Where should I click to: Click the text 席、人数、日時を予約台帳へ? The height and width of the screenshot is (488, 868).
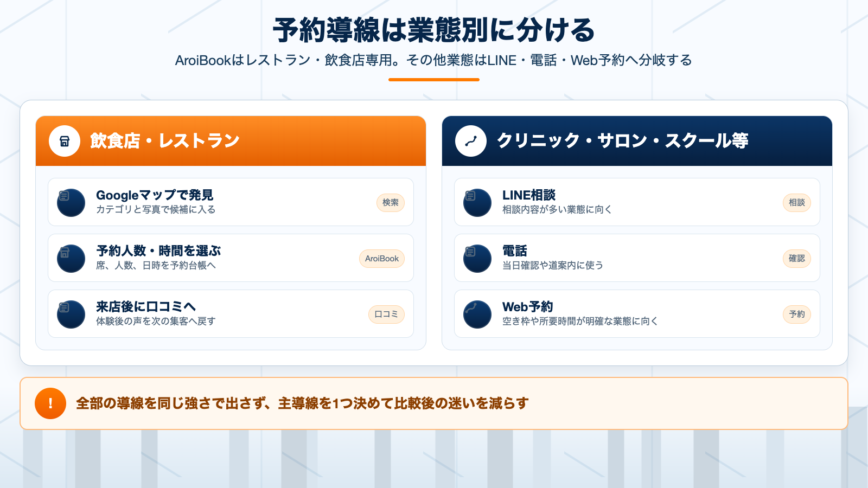[156, 265]
